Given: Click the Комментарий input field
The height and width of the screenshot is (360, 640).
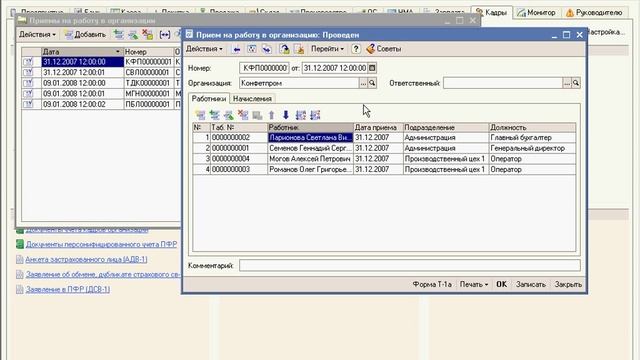Looking at the screenshot, I should click(x=409, y=265).
